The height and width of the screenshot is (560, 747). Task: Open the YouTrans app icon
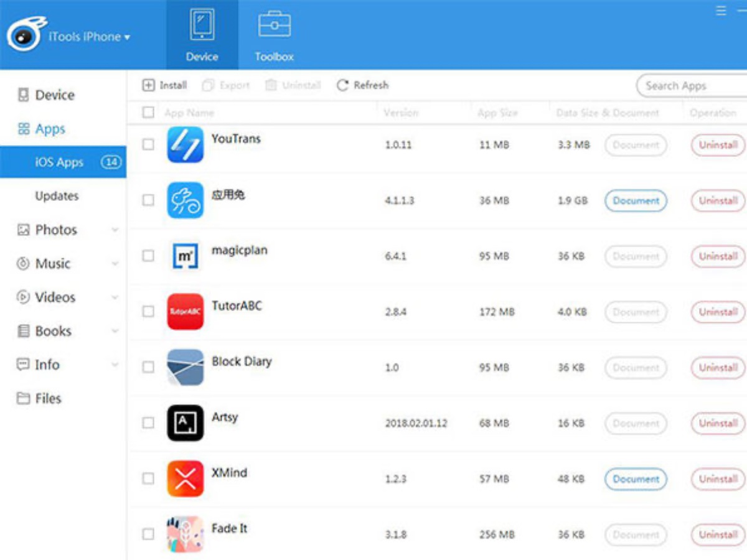185,145
